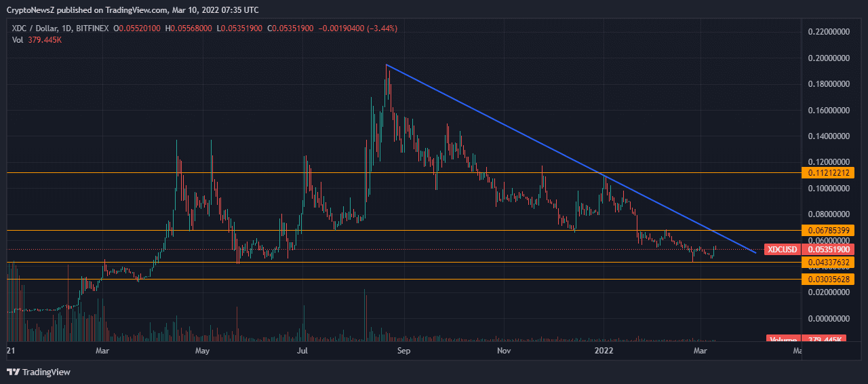Click the 0.04337632 price label
Viewport: 868px width, 384px height.
pyautogui.click(x=827, y=262)
